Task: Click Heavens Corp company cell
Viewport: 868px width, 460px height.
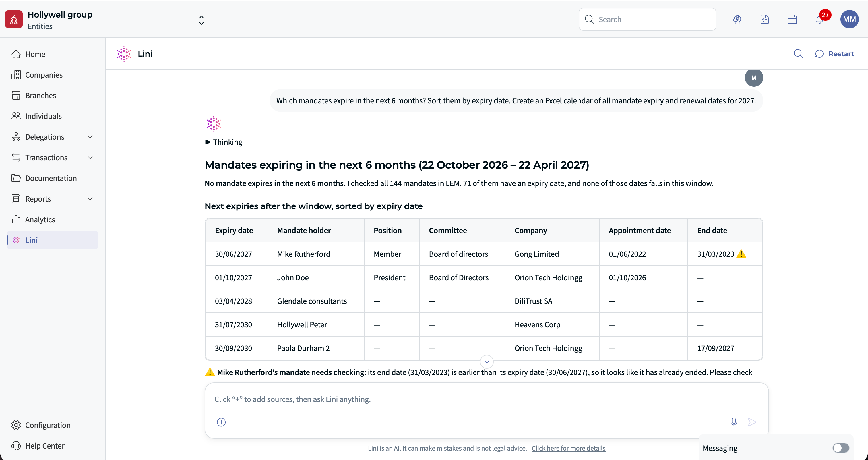Action: [x=552, y=324]
